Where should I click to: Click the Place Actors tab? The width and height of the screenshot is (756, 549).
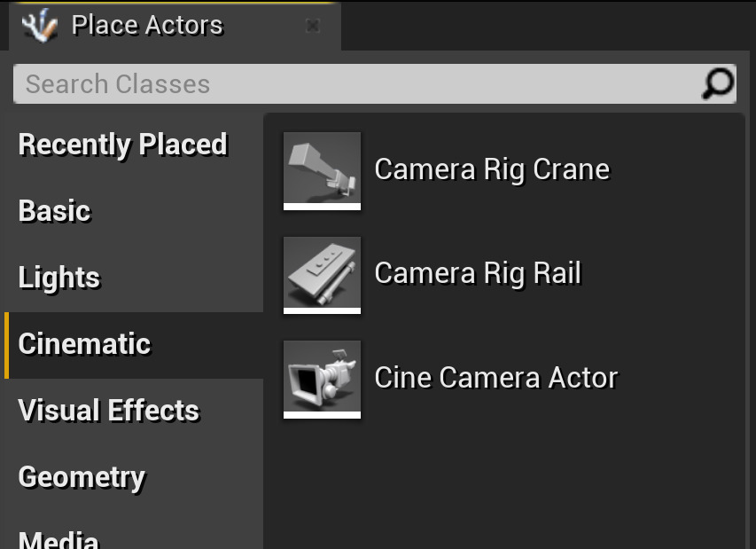146,25
